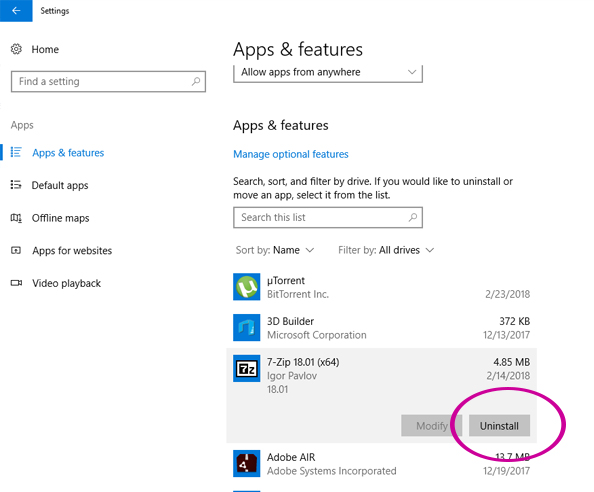Open the Sort by Name dropdown
Viewport: 594px width, 492px height.
275,250
